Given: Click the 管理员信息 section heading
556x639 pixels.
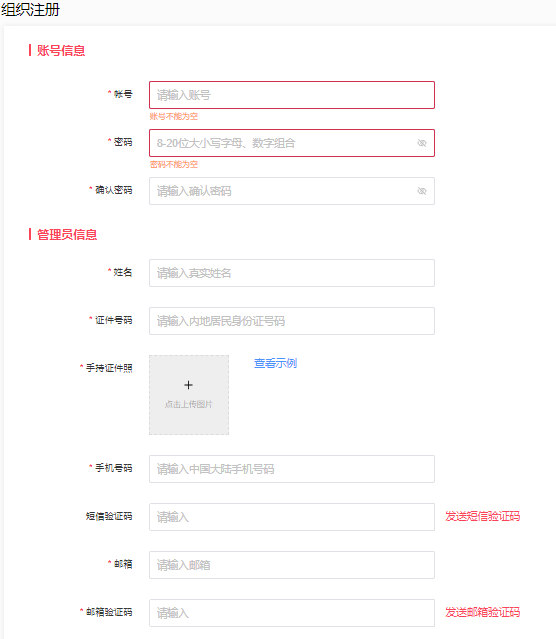Looking at the screenshot, I should (x=67, y=235).
